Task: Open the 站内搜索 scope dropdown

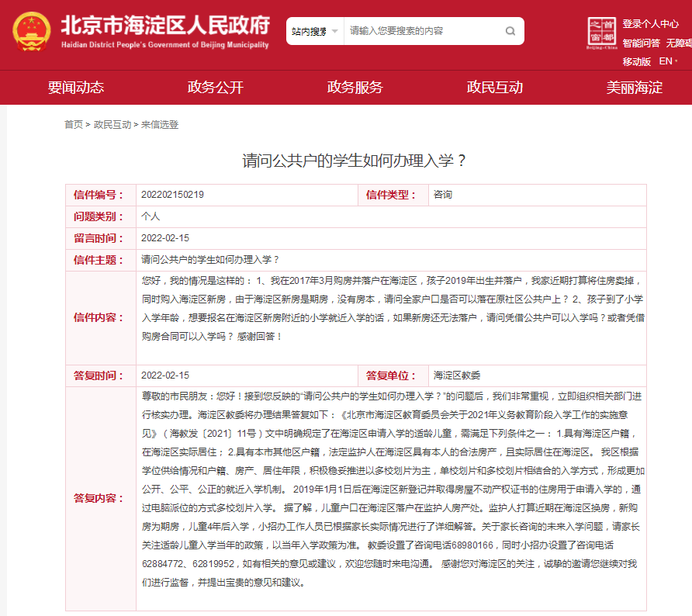Action: (x=315, y=31)
